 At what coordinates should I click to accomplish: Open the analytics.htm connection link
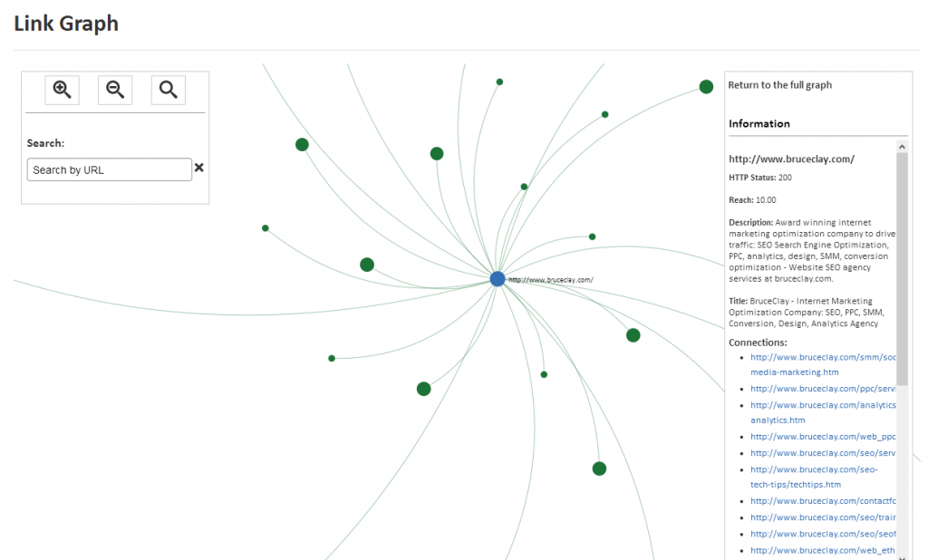823,412
